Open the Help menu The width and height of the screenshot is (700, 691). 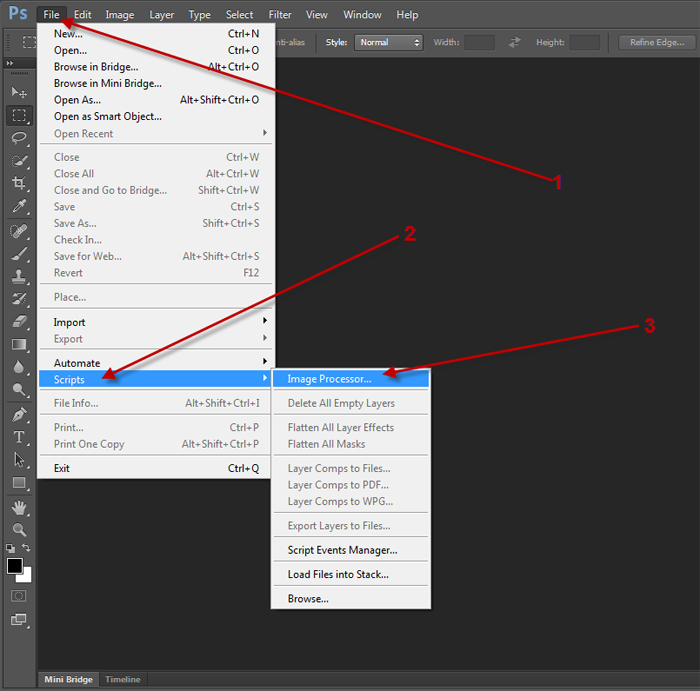(407, 15)
